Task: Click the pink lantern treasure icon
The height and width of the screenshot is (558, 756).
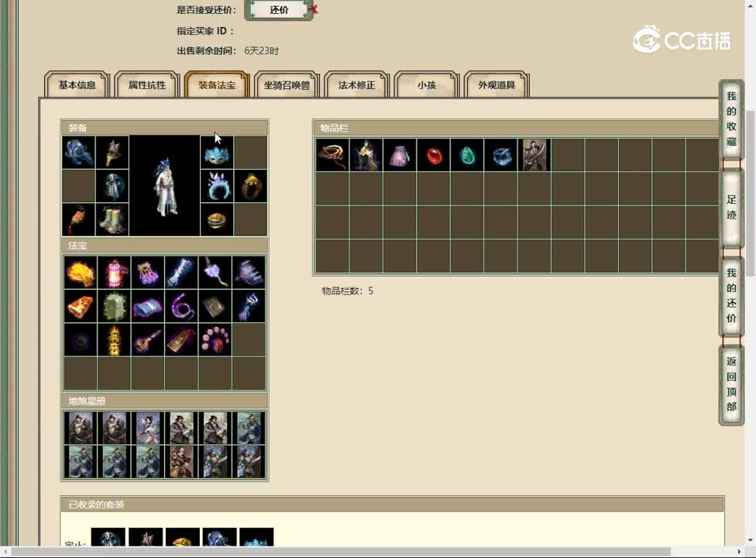Action: coord(114,272)
